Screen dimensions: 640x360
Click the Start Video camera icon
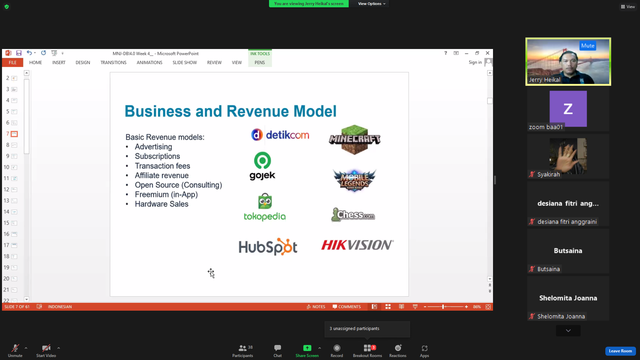[x=46, y=348]
